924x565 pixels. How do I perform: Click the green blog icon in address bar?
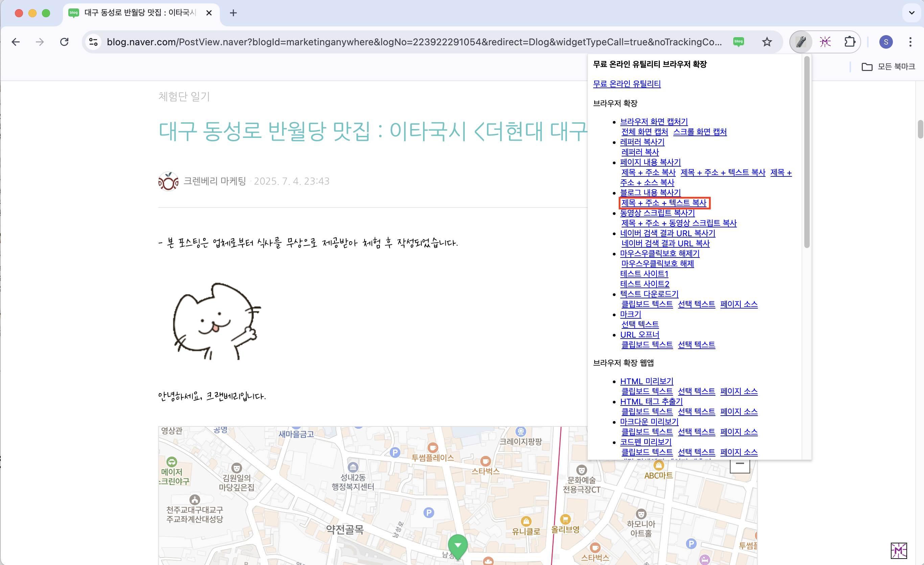(x=739, y=42)
